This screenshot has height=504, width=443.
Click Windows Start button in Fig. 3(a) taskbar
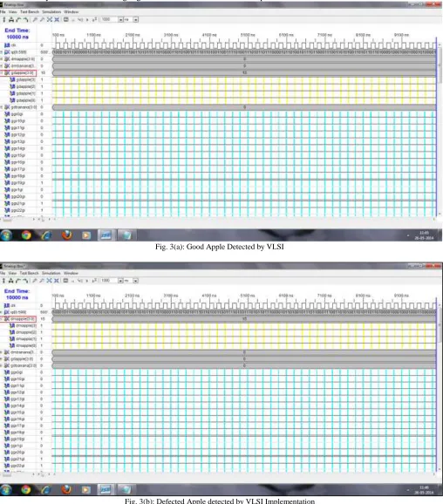6,235
